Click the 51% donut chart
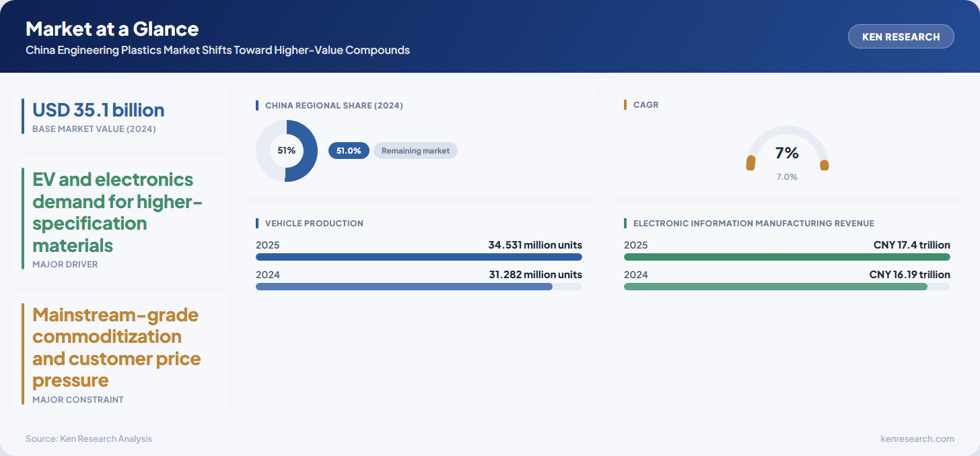This screenshot has width=980, height=456. pos(287,151)
